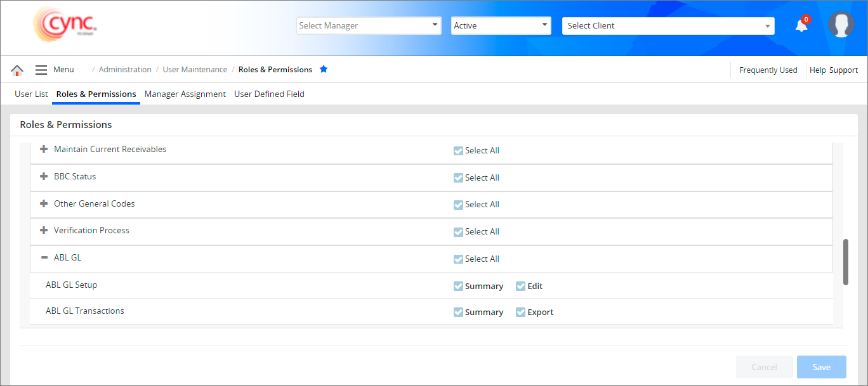
Task: Click the vertical scrollbar thumb
Action: [845, 262]
